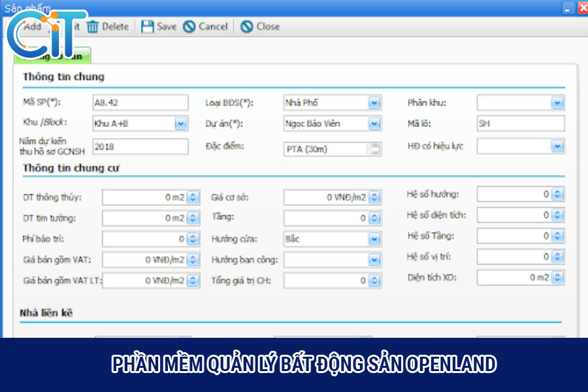Click the Diện tích XD value field
Image resolution: width=588 pixels, height=392 pixels.
pyautogui.click(x=514, y=278)
